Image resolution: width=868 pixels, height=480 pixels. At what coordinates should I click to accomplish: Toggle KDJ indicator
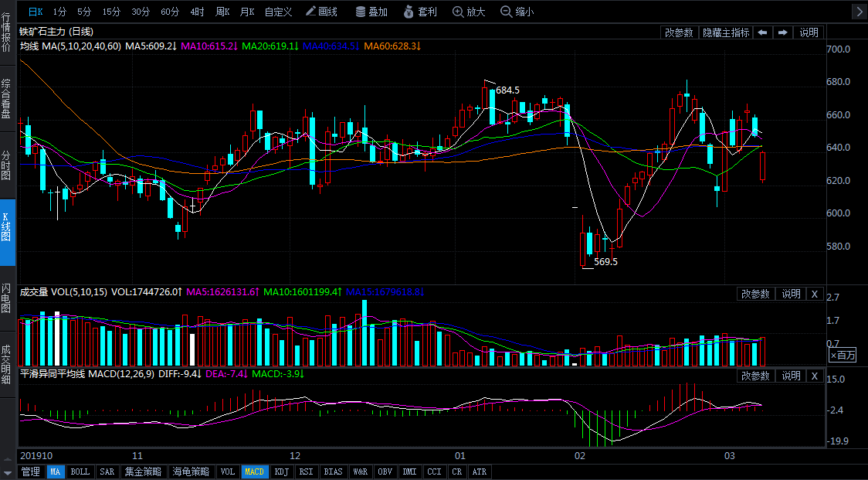tap(282, 471)
